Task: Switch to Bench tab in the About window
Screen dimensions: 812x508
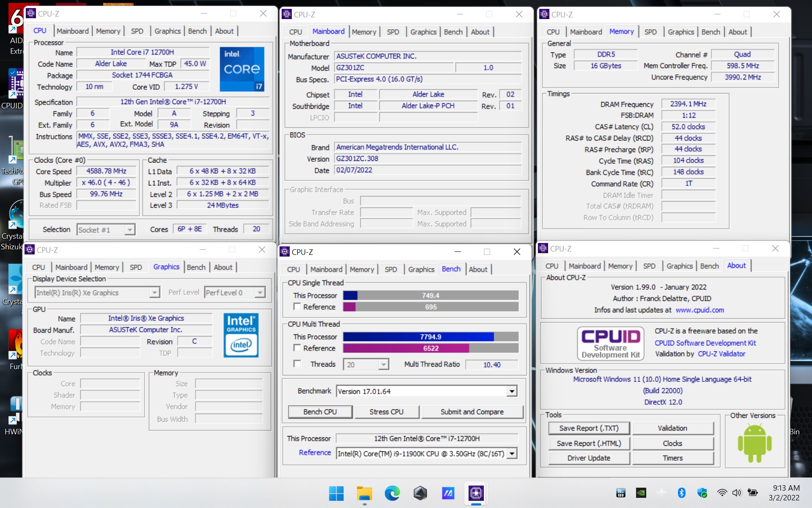Action: 709,266
